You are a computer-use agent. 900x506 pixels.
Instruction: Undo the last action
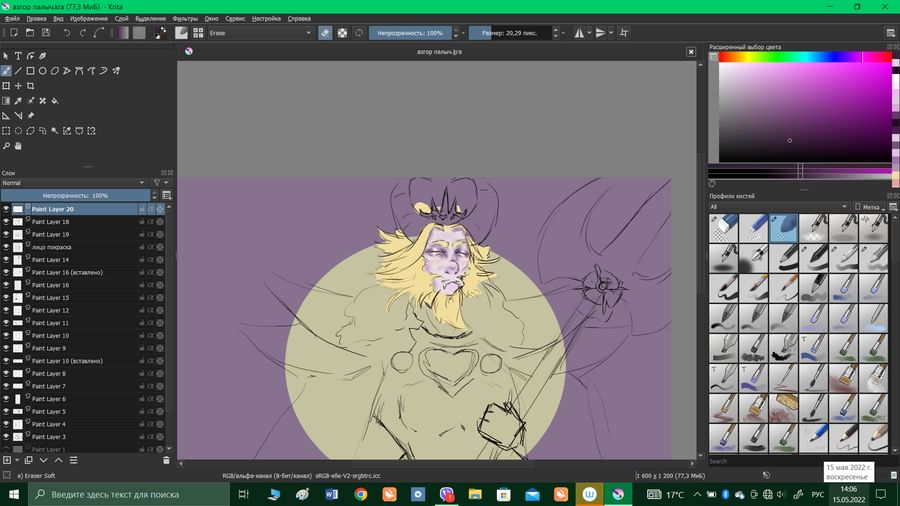coord(67,33)
